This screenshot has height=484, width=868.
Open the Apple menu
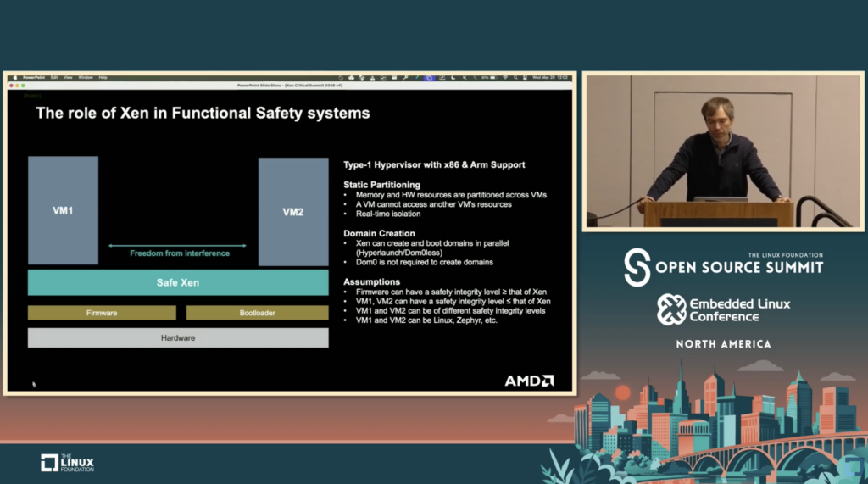15,77
